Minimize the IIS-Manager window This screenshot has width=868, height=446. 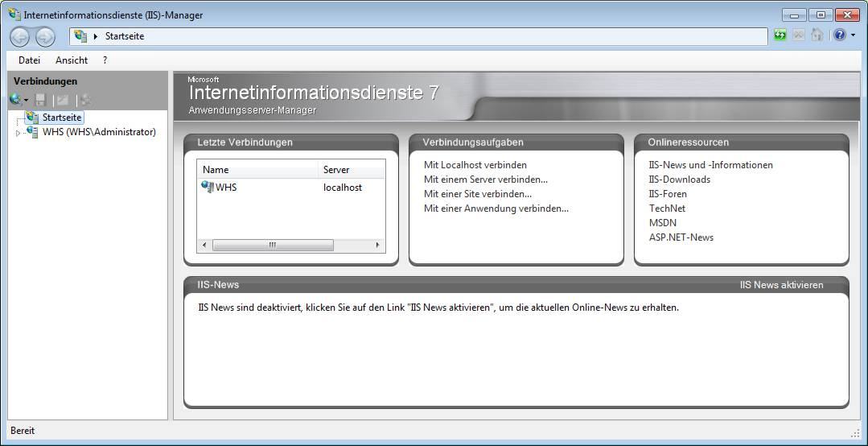[794, 15]
